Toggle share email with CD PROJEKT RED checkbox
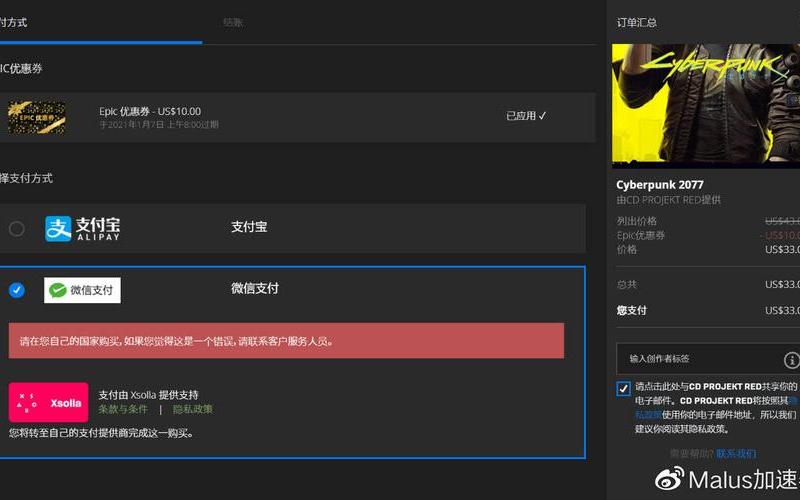The width and height of the screenshot is (800, 500). [623, 389]
